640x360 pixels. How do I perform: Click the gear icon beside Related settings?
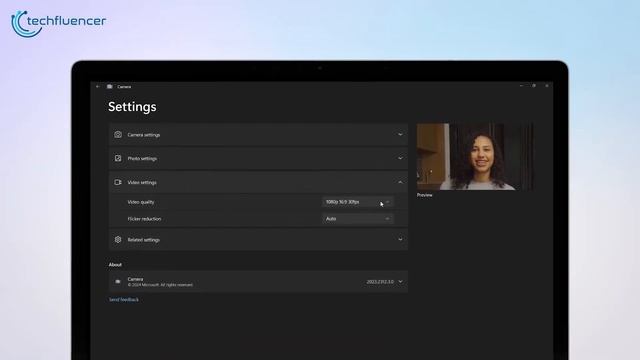point(118,240)
